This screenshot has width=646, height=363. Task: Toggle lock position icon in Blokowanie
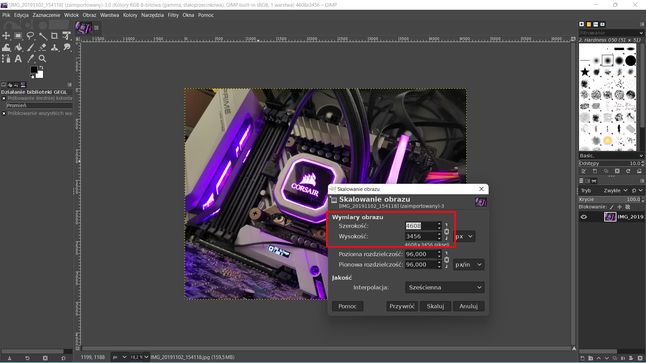tap(619, 207)
